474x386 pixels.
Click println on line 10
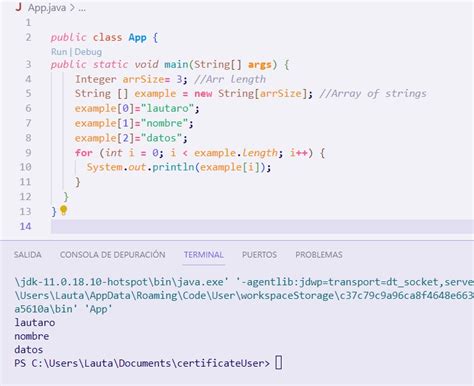(x=173, y=167)
